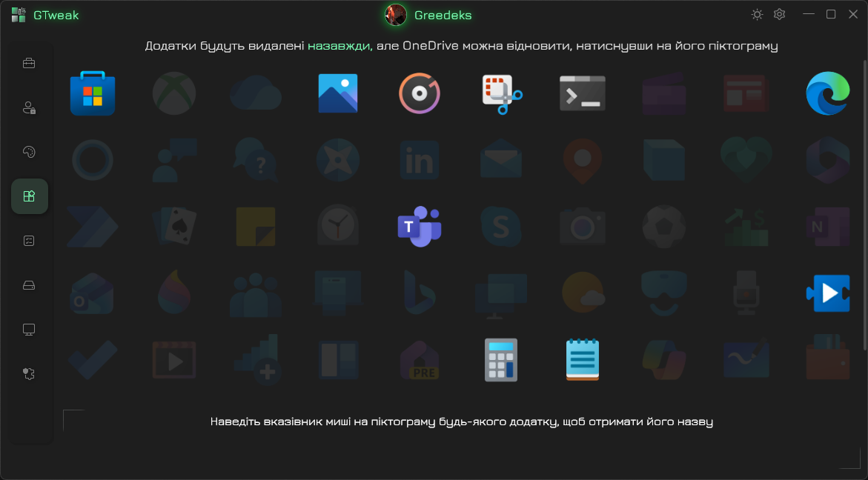Toggle the light/dark theme sun icon
Screen dimensions: 868x480
click(x=757, y=15)
